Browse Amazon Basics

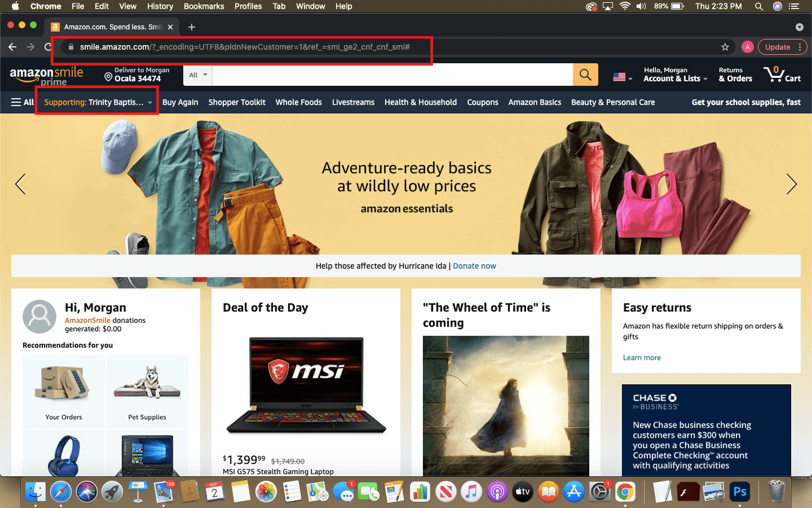point(535,102)
